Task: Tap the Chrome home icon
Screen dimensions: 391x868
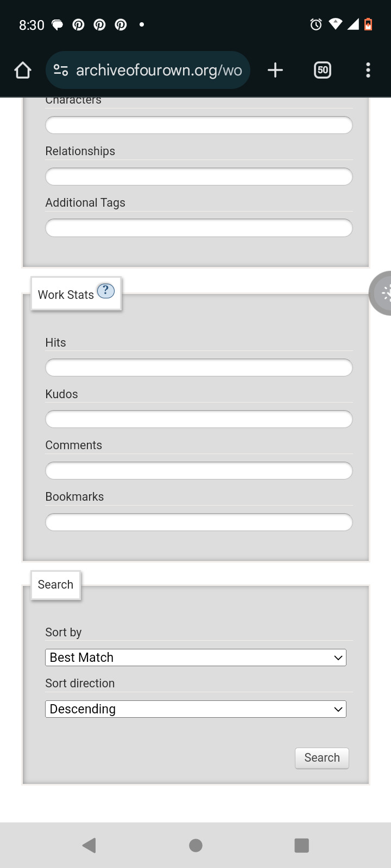Action: (x=23, y=70)
